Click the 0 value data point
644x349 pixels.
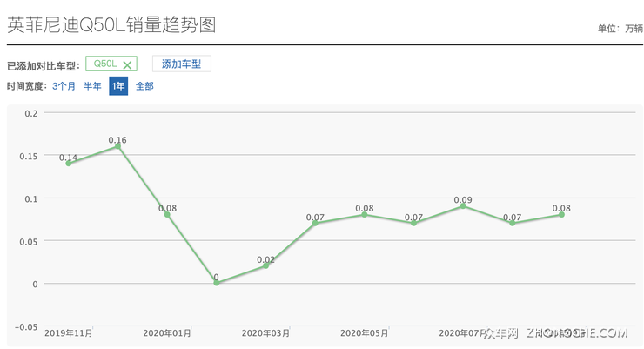click(x=217, y=283)
